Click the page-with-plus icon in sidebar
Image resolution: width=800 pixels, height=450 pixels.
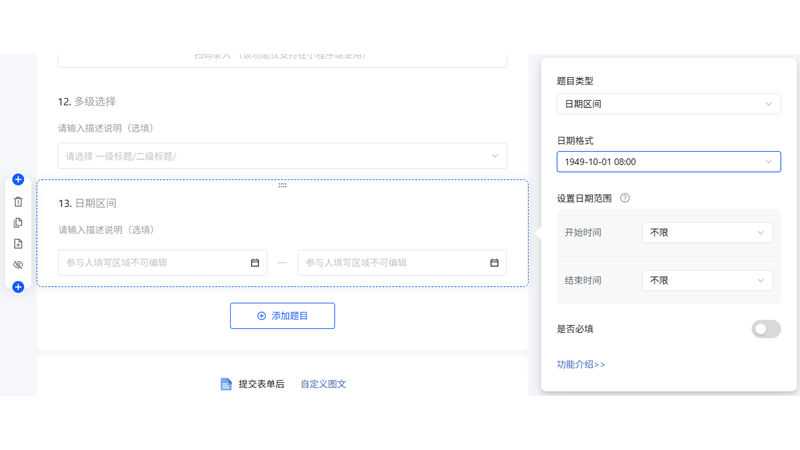tap(18, 244)
